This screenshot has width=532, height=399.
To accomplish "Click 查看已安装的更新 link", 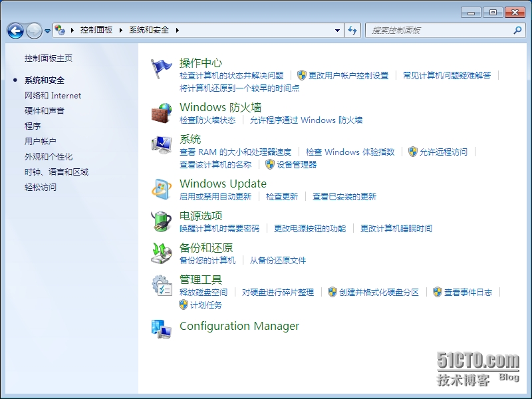I will click(344, 196).
